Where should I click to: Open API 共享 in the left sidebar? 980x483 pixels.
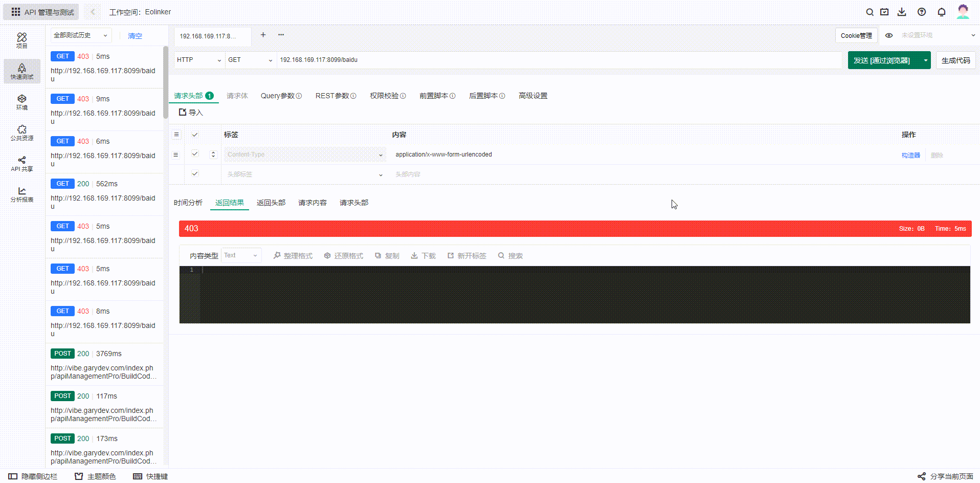pos(22,163)
